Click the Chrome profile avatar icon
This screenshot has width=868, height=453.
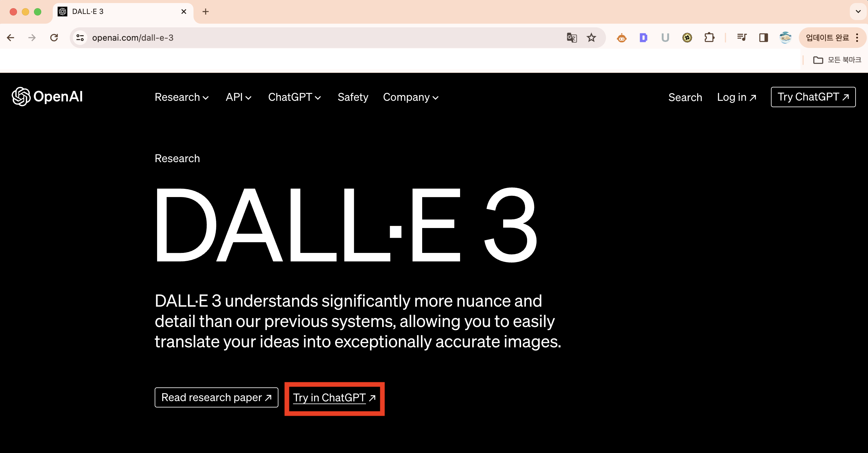[785, 37]
